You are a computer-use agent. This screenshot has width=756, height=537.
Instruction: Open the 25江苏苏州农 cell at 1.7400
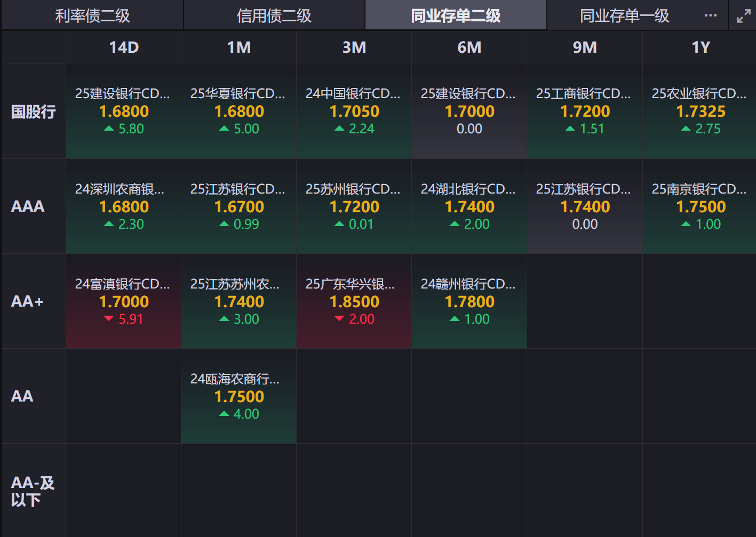[x=239, y=301]
